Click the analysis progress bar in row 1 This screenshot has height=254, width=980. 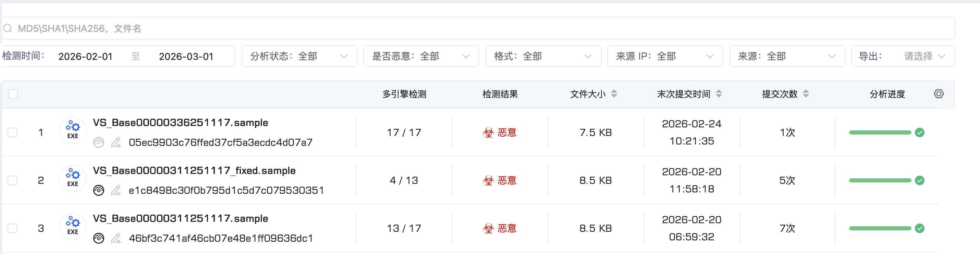pos(880,132)
